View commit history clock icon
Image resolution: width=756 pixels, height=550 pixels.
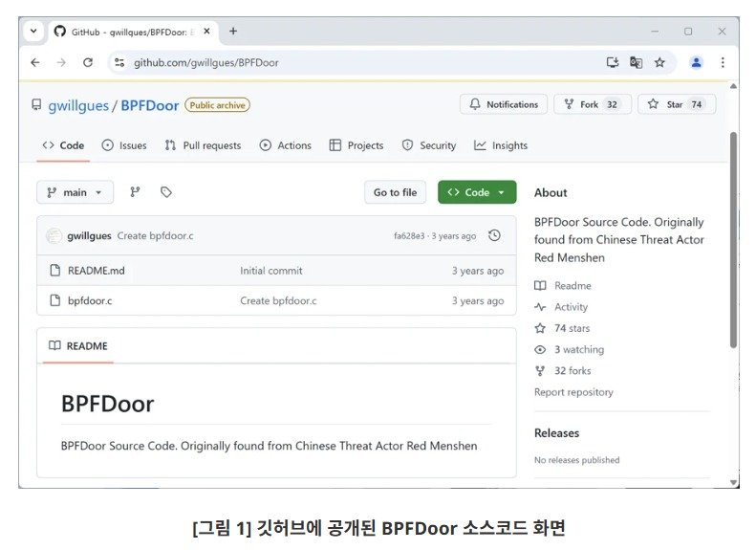click(494, 235)
